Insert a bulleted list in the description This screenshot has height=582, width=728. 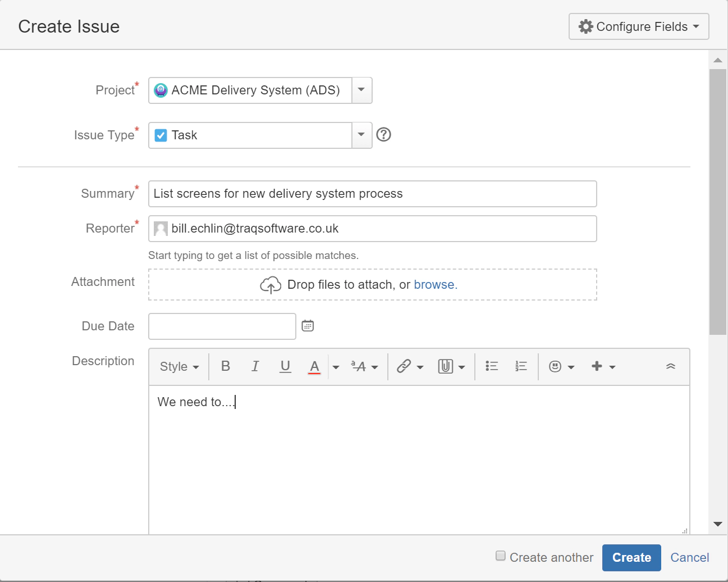[x=491, y=366]
